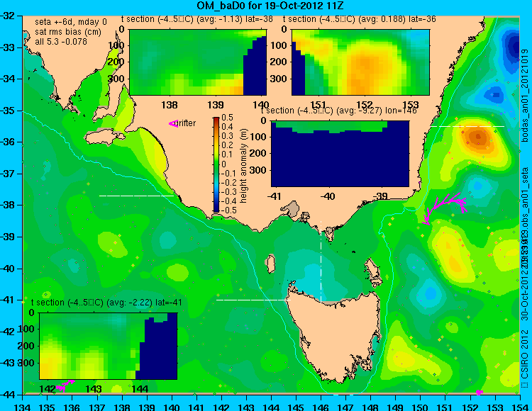Click the -38 label on the left latitude axis
Image resolution: width=532 pixels, height=411 pixels.
tap(8, 205)
